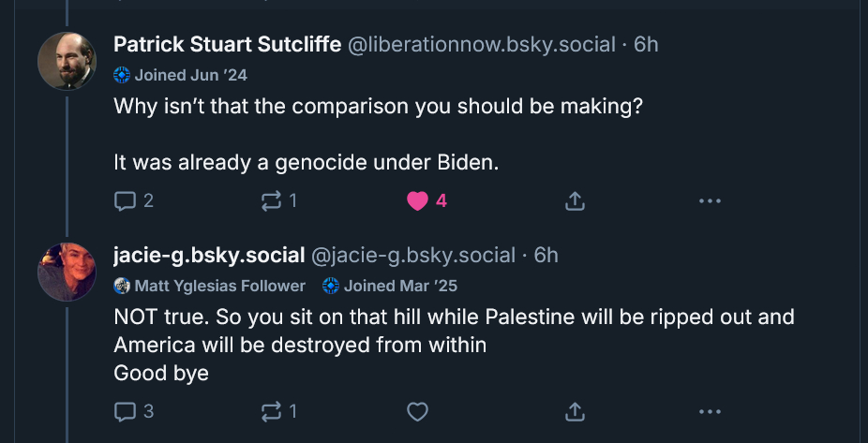Visit @jacie-g.bsky.social handle link
Image resolution: width=868 pixels, height=443 pixels.
click(412, 255)
